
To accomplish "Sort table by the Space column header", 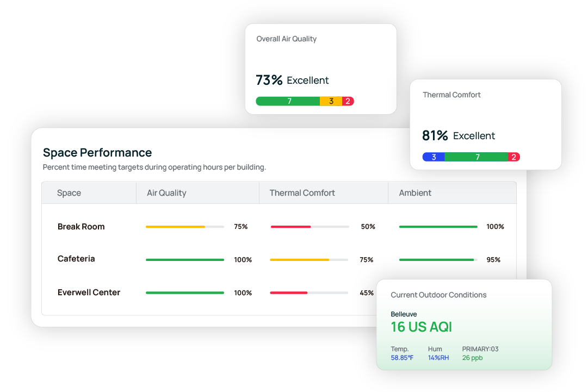I will 69,193.
